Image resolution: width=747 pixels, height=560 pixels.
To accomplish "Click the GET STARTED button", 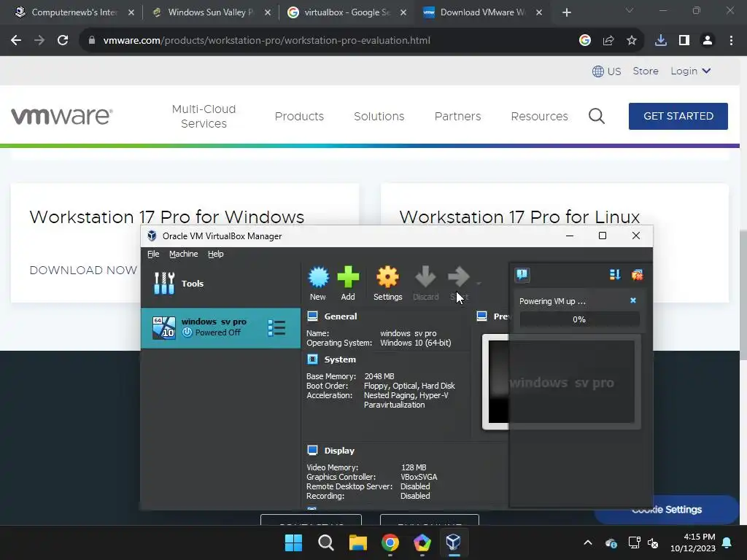I will 678,116.
